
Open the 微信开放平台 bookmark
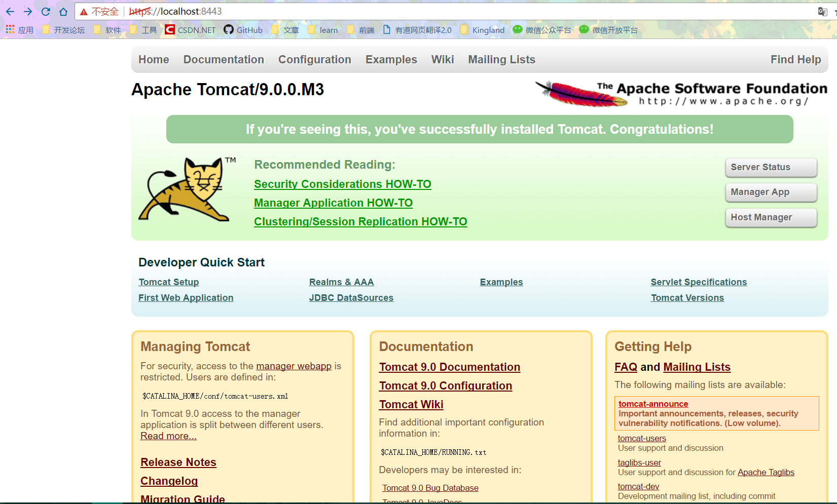click(x=609, y=30)
